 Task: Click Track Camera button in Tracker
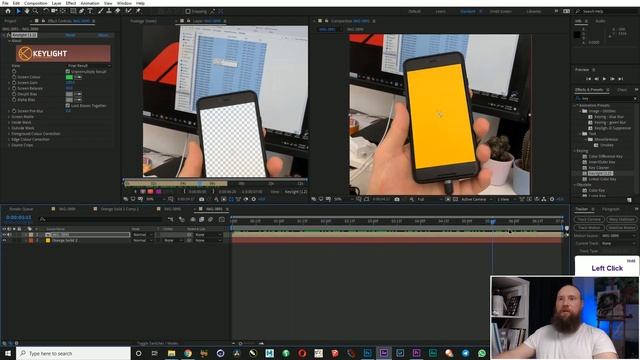589,220
